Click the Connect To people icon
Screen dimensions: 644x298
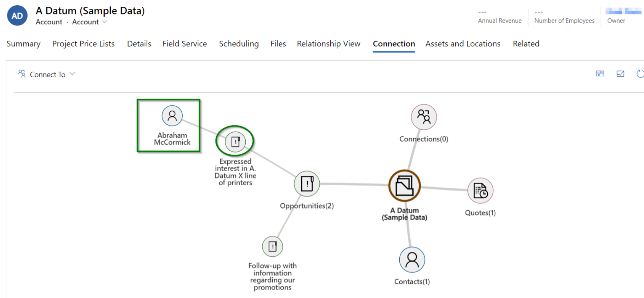point(22,74)
